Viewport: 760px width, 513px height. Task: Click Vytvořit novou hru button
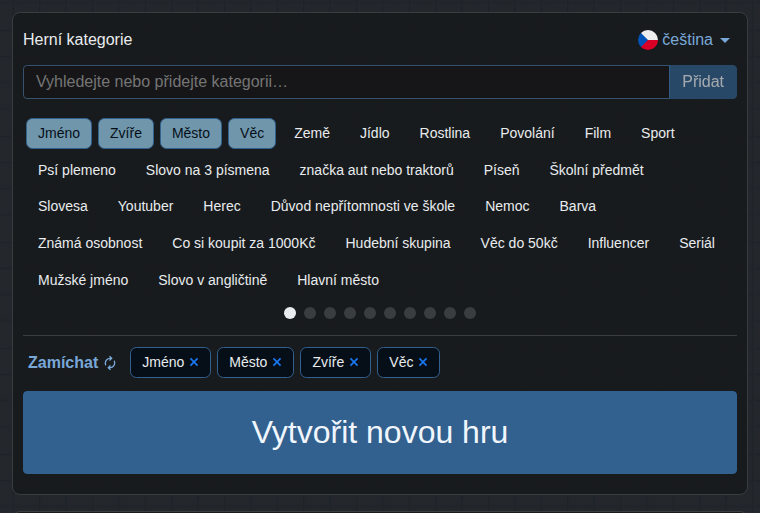[x=380, y=433]
